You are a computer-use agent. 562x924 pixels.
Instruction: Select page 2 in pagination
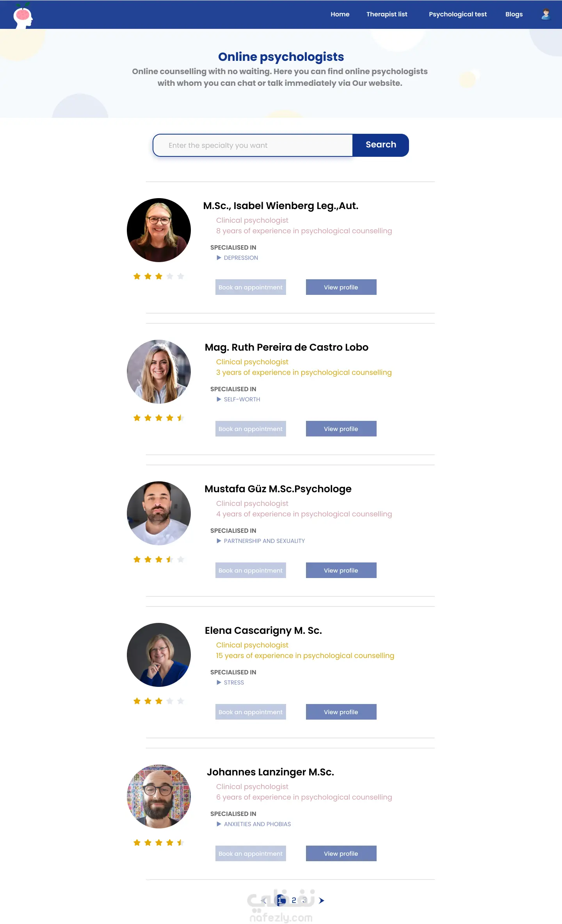coord(294,900)
